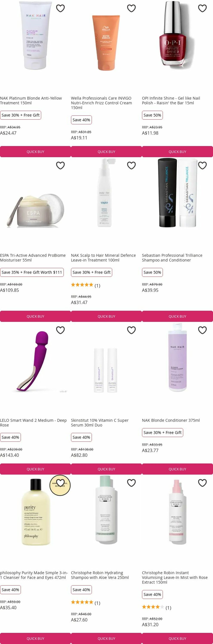The image size is (213, 644).
Task: Open Sebastian Professional Trilliance product title
Action: tap(172, 258)
